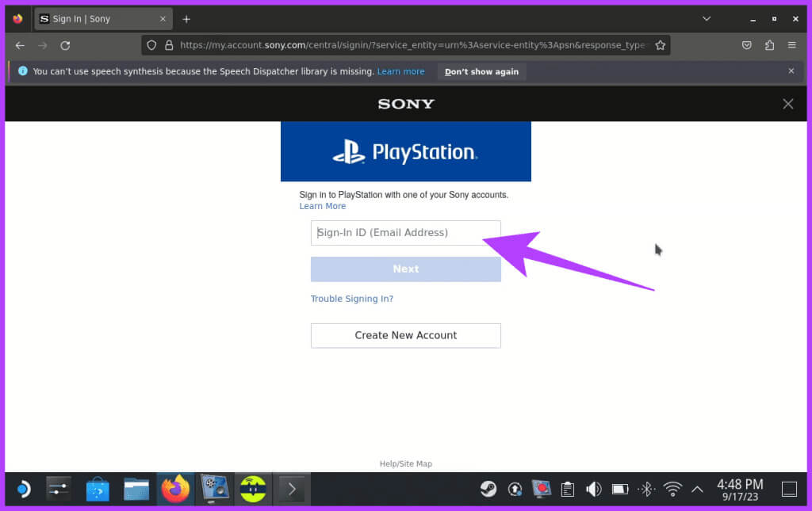Open the Wi-Fi networks tray icon
812x511 pixels.
click(672, 489)
